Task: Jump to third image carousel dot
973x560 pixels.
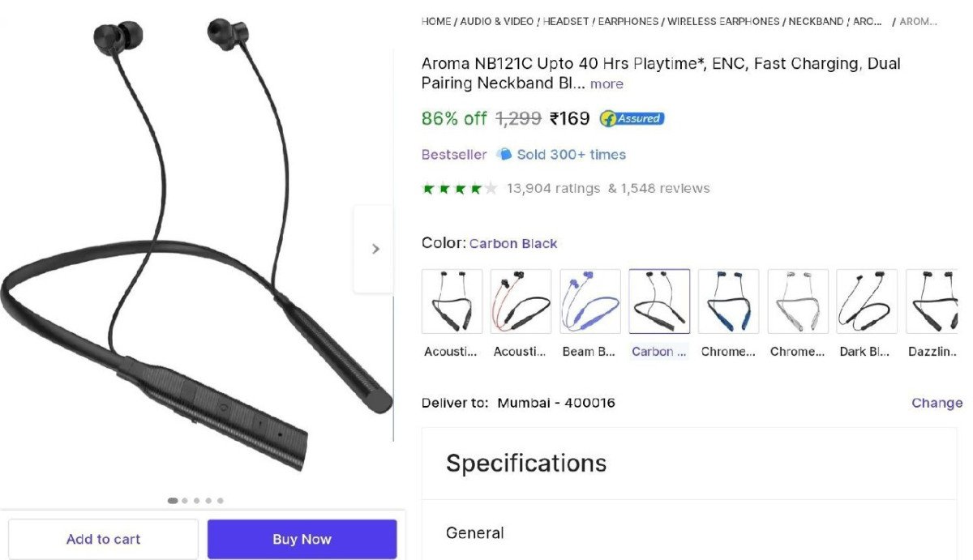Action: point(197,501)
